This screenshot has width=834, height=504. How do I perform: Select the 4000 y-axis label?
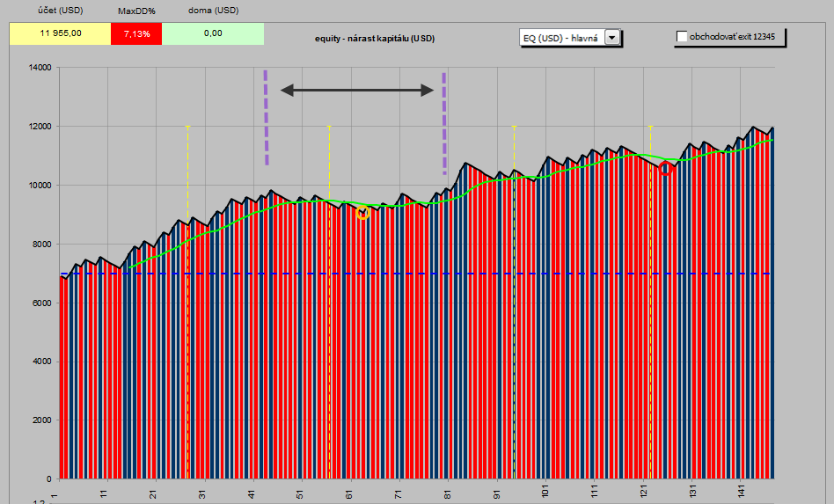42,362
